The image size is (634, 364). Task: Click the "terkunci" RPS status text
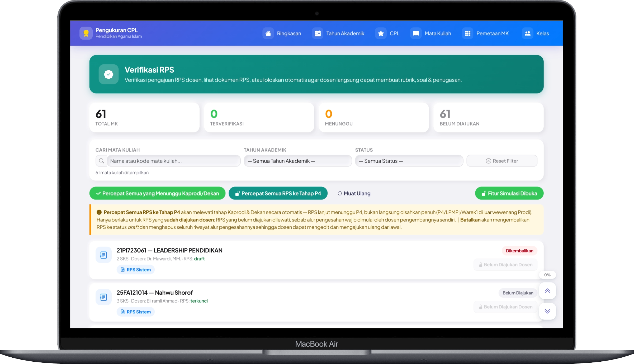click(x=199, y=301)
